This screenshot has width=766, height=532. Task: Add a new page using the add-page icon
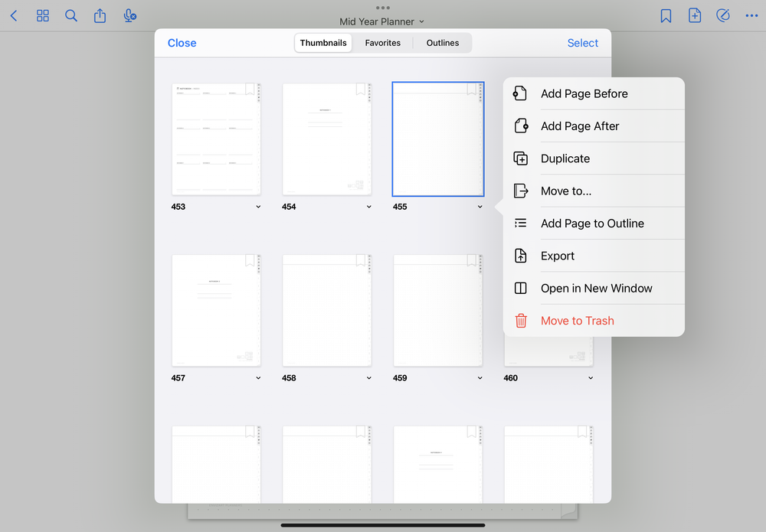[695, 15]
